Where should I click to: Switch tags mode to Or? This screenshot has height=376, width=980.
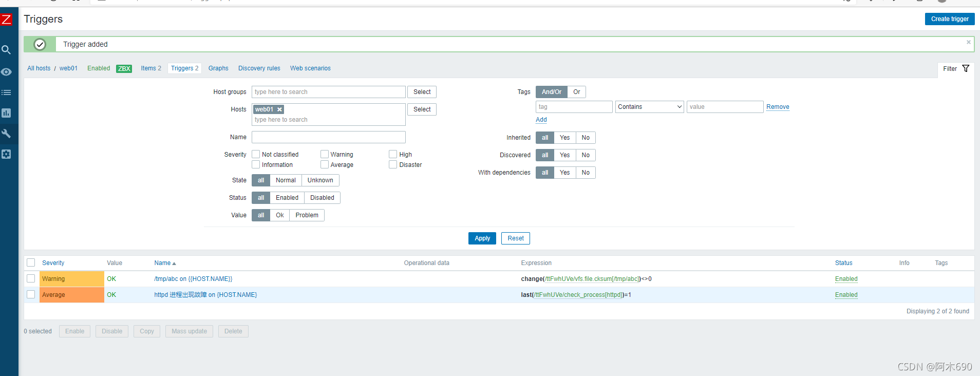(x=577, y=92)
